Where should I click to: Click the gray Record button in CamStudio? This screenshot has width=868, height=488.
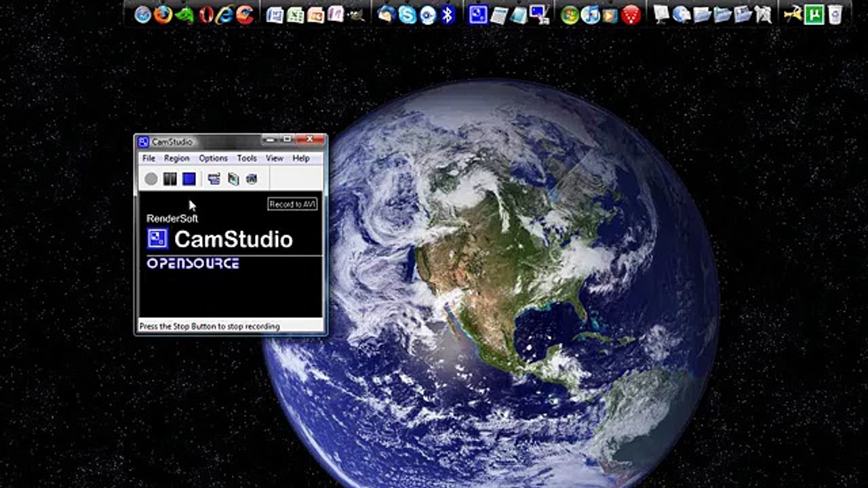click(x=151, y=179)
